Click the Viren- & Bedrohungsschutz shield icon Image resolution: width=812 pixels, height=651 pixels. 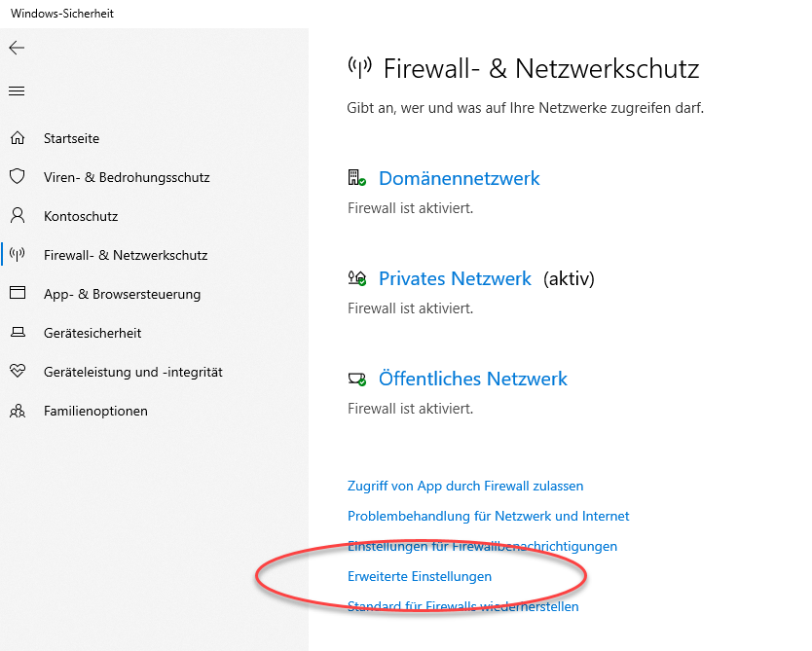17,177
